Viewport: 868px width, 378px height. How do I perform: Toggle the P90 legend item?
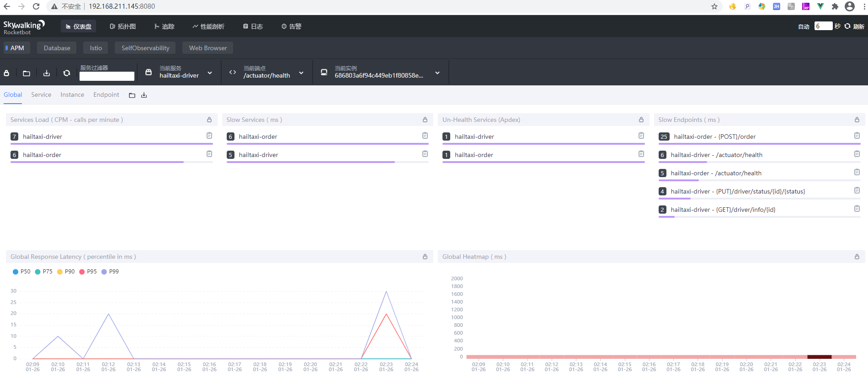click(66, 272)
